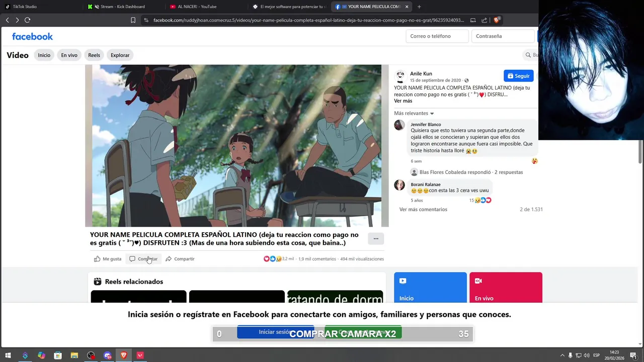
Task: Click the Brave browser taskbar icon
Action: 124,355
